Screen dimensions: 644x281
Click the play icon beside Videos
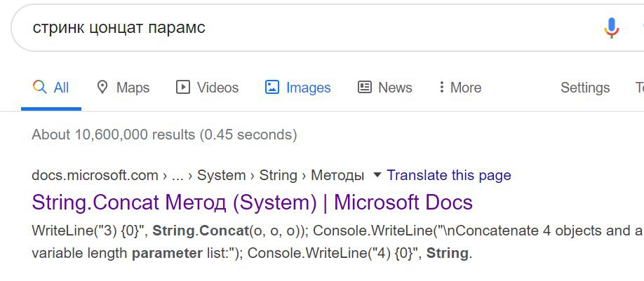(x=183, y=87)
